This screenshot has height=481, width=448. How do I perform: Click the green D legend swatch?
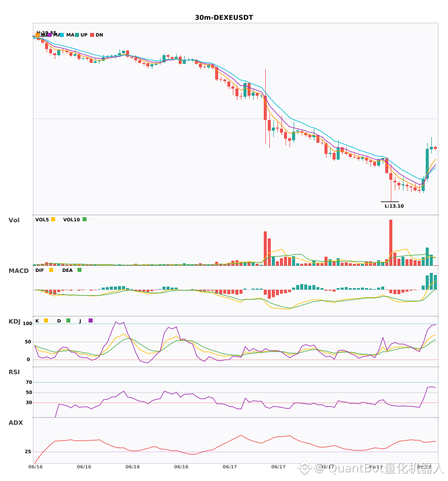pos(68,320)
